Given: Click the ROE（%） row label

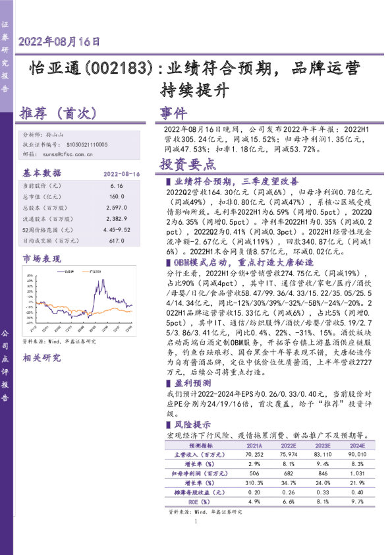Looking at the screenshot, I should coord(199,502).
